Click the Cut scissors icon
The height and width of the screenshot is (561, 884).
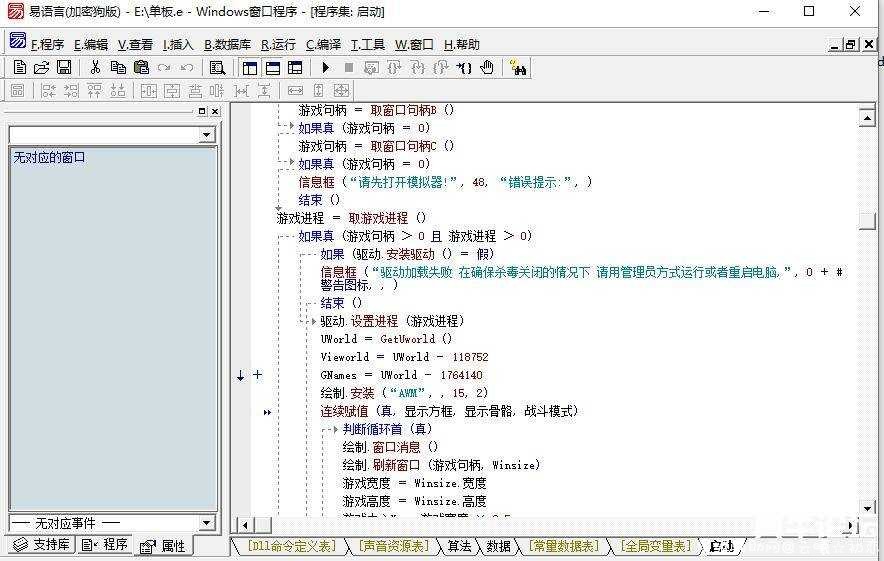coord(95,68)
